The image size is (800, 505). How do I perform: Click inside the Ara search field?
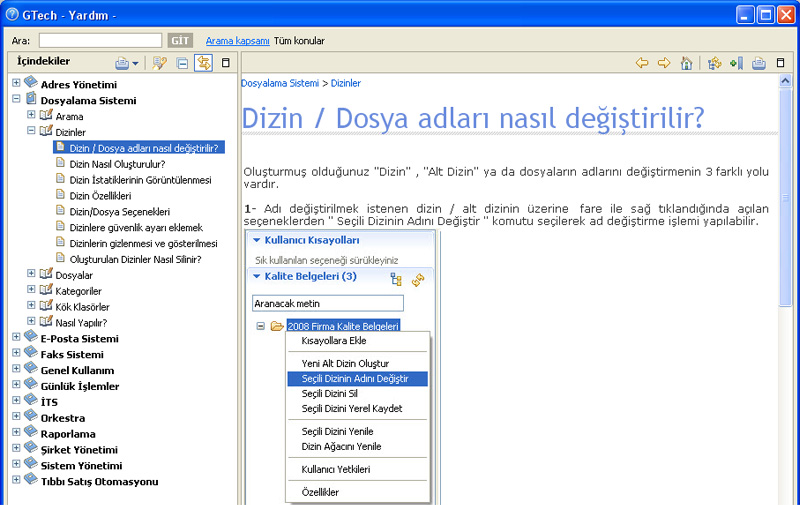[x=101, y=40]
